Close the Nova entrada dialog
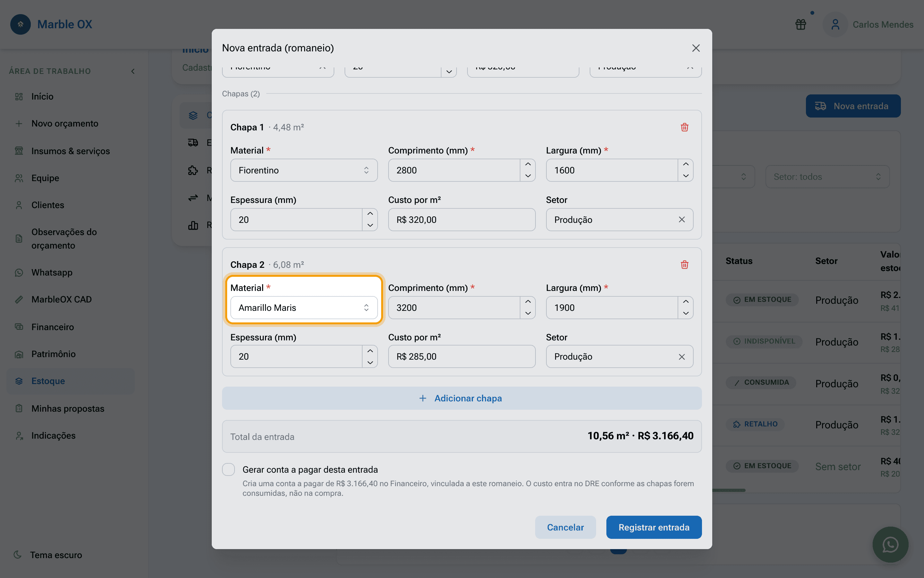 click(x=696, y=48)
